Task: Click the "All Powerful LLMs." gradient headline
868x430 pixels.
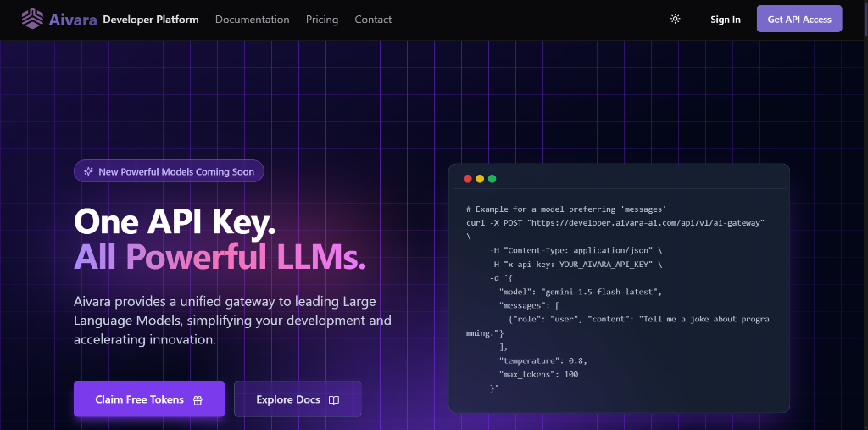Action: click(x=220, y=256)
